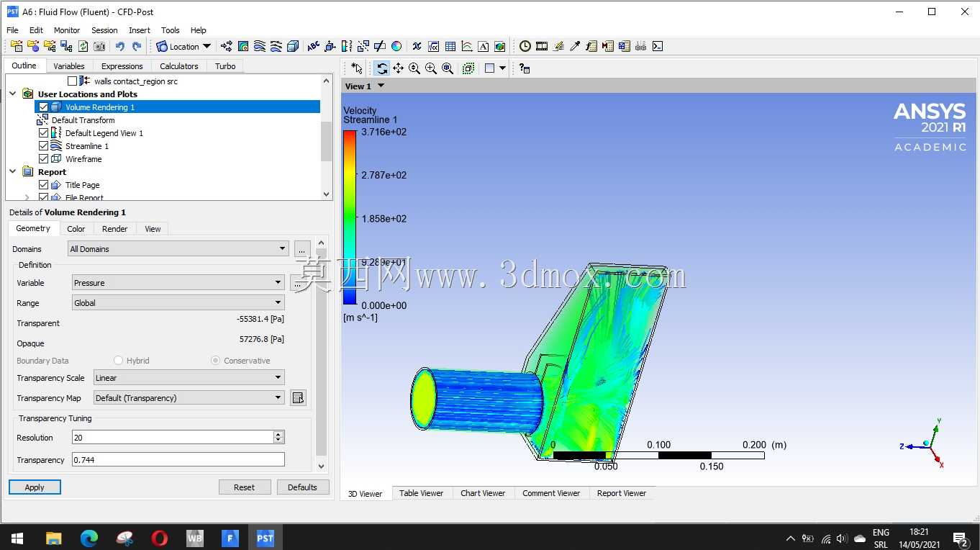Check walls contact_region src checkbox

click(72, 81)
